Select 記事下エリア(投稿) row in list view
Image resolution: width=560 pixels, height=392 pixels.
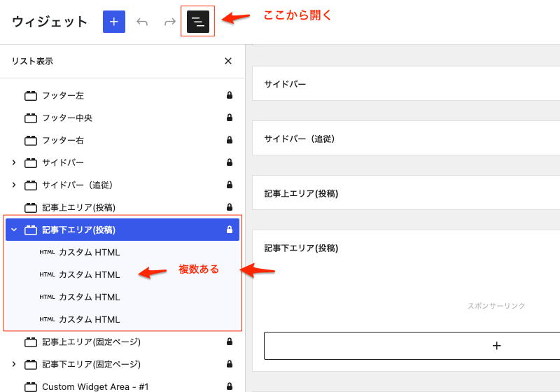click(122, 230)
